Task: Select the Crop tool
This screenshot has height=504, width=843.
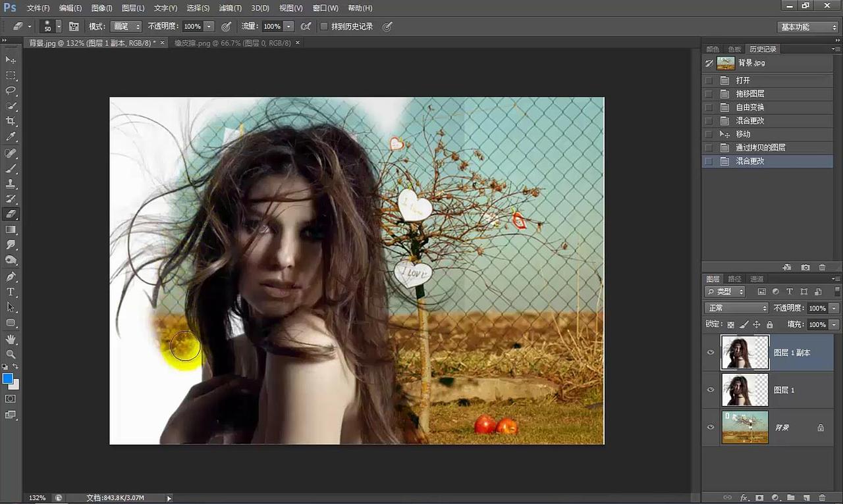Action: click(x=11, y=121)
